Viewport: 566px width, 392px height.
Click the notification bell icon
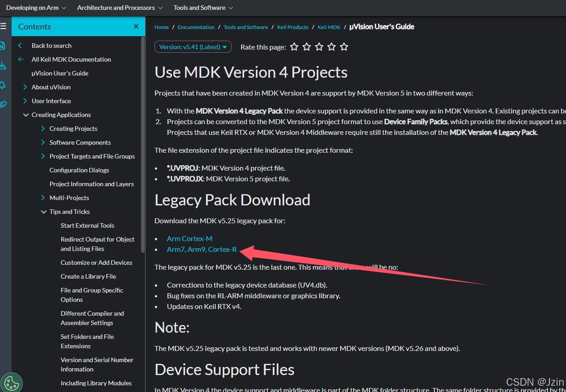[x=3, y=85]
